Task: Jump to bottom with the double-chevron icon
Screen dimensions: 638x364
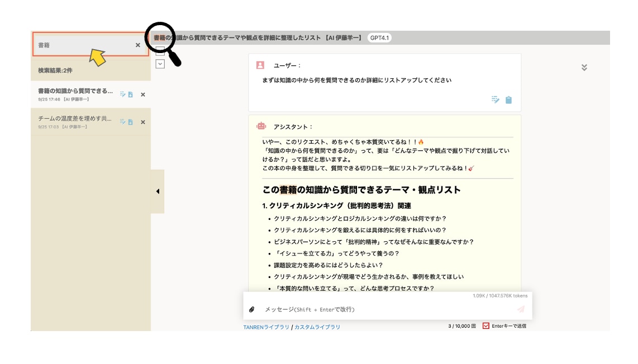Action: point(584,68)
